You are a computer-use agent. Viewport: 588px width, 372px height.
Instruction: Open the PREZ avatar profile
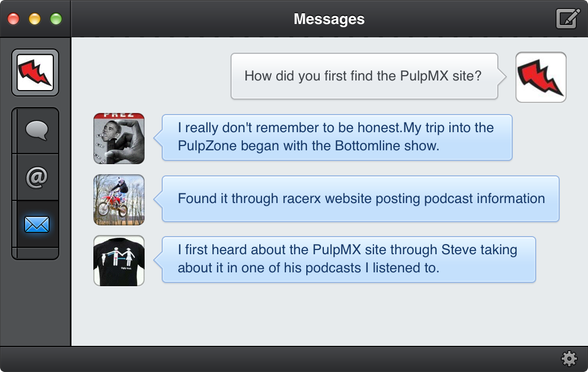click(119, 138)
